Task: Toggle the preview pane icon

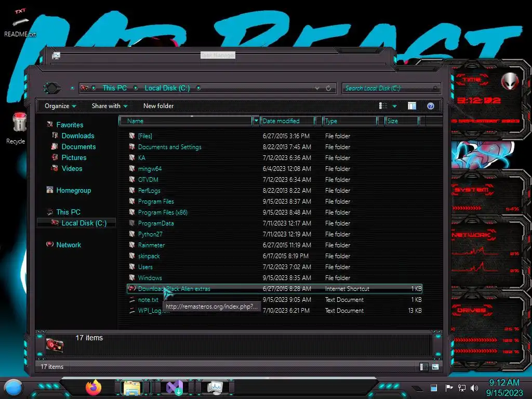Action: (412, 106)
